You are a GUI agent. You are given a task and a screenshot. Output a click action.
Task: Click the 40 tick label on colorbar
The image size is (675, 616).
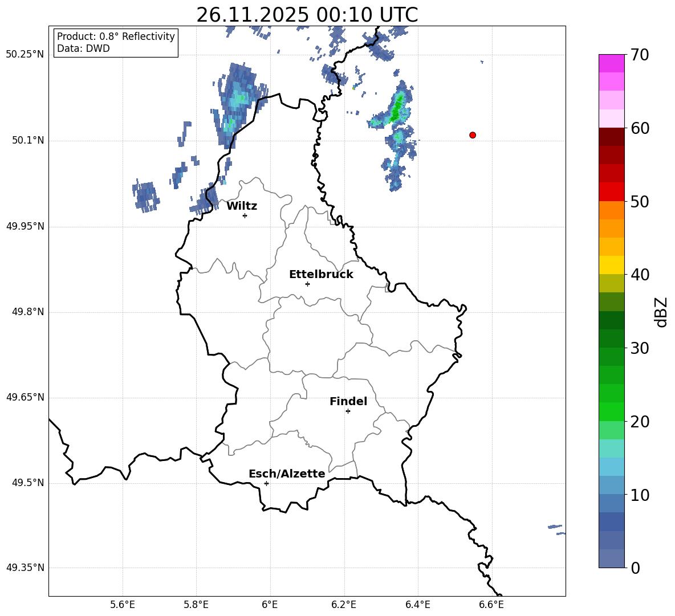tap(640, 275)
